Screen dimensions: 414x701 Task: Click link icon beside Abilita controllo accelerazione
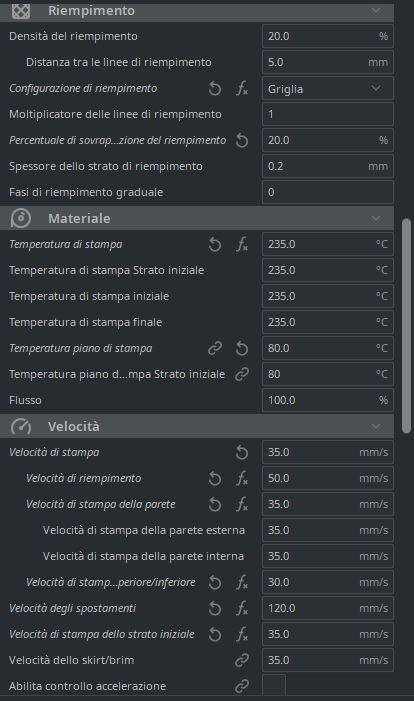coord(242,686)
